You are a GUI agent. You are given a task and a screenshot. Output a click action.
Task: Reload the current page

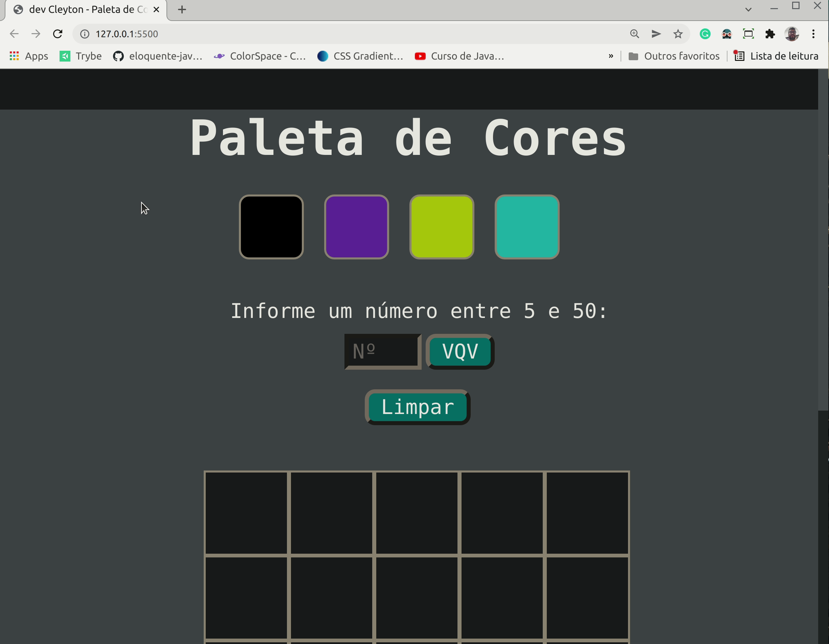(58, 34)
